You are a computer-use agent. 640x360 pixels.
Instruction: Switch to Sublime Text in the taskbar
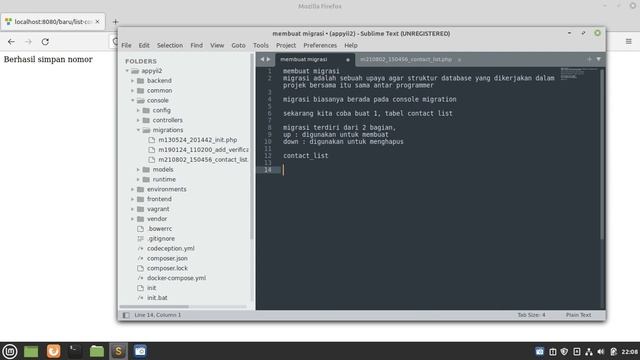(x=118, y=351)
